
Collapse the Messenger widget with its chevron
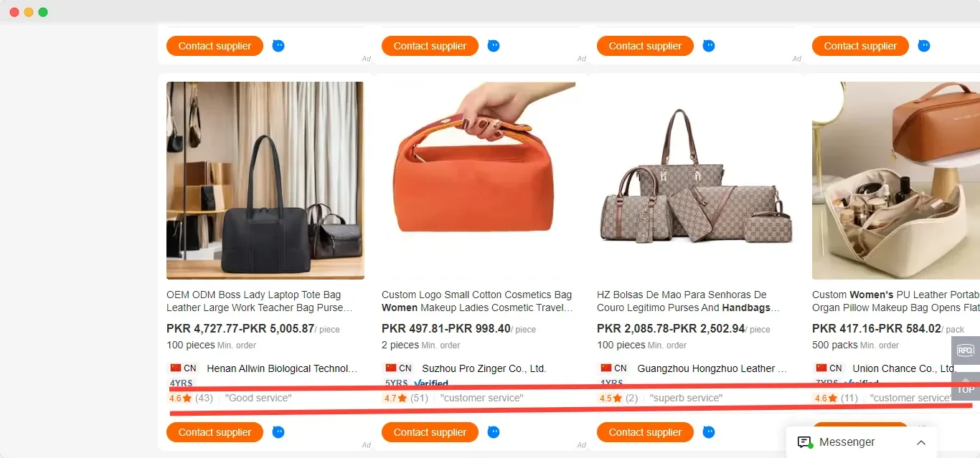tap(921, 442)
